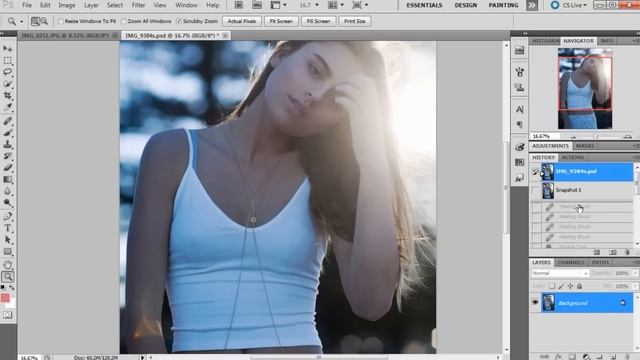
Task: Switch to the Masks tab
Action: tap(585, 146)
